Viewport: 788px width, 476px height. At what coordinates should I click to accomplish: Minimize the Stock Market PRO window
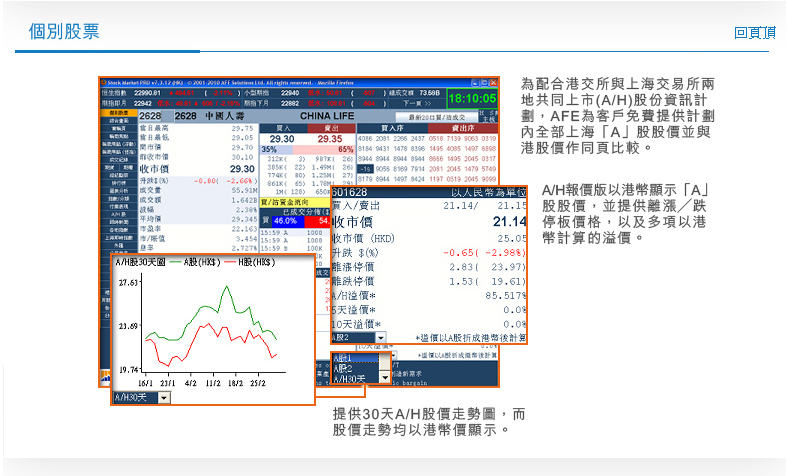475,82
